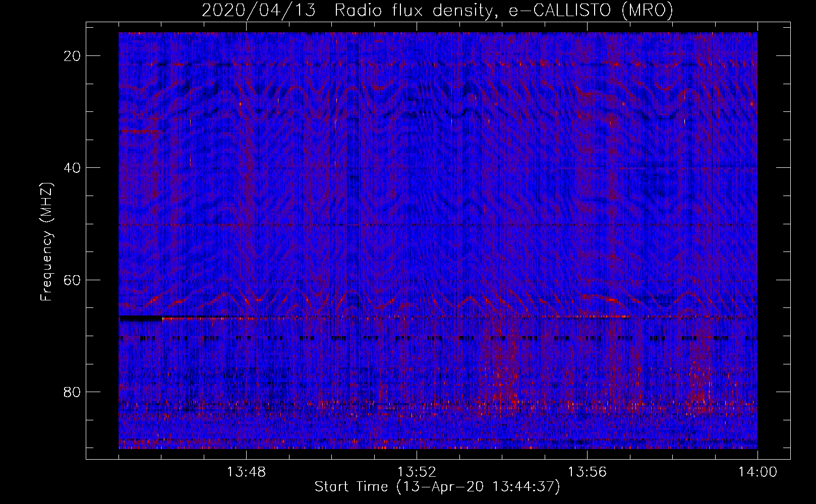This screenshot has width=816, height=504.
Task: Click the 13:48 time tick label
Action: pos(247,472)
